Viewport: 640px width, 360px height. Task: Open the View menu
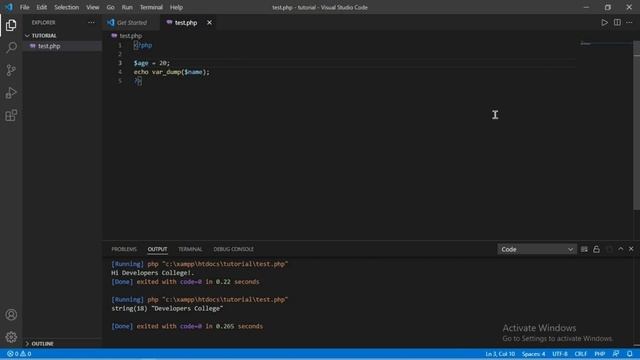(93, 7)
